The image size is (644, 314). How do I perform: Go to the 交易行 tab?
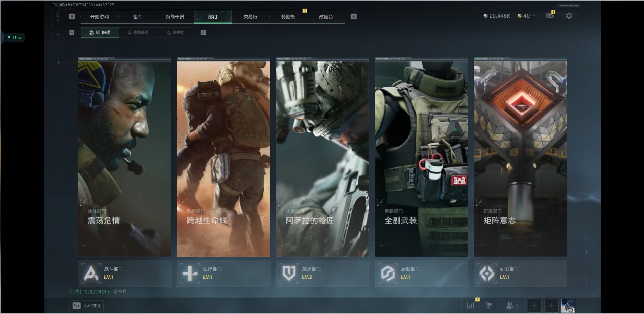coord(250,17)
